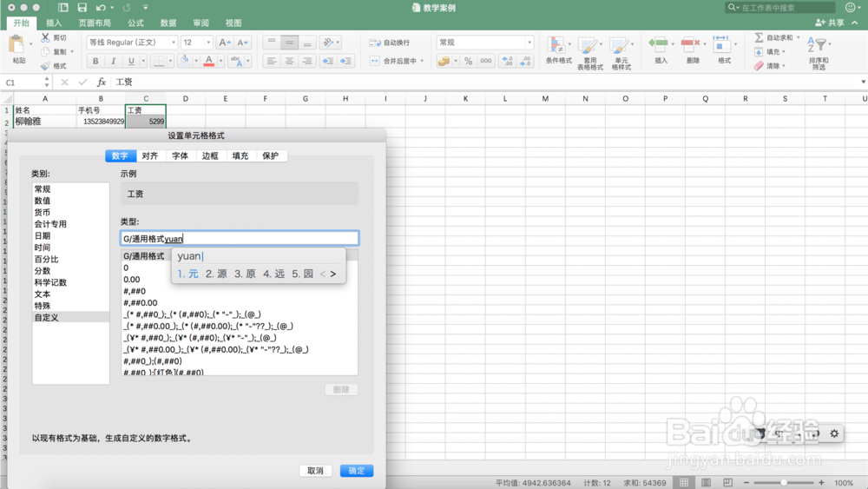Click the Name Box showing C1
868x489 pixels.
[x=23, y=82]
